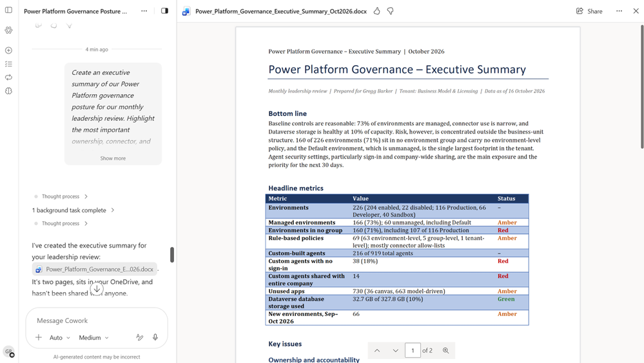This screenshot has height=363, width=644.
Task: Open the Medium effort dropdown
Action: 93,338
